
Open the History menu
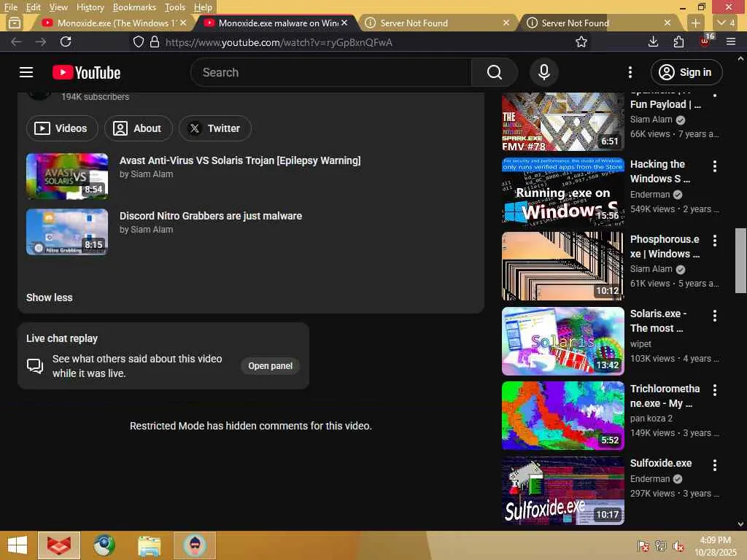point(90,7)
